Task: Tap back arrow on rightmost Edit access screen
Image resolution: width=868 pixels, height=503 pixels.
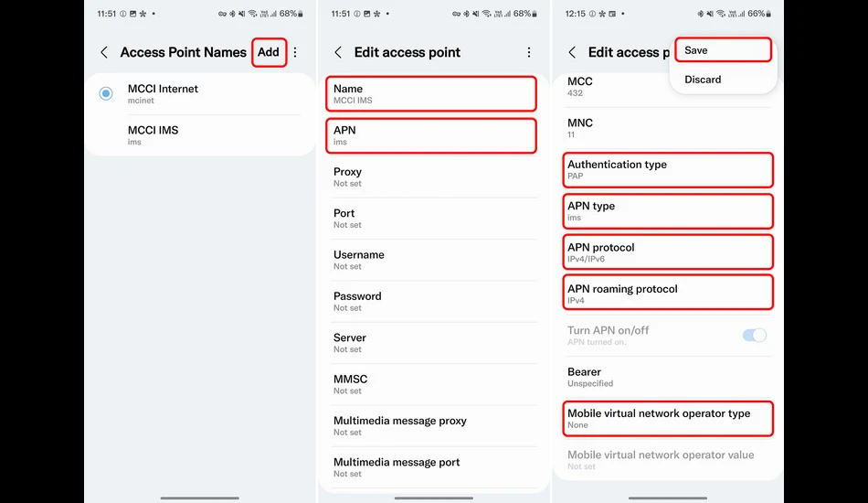Action: (572, 52)
